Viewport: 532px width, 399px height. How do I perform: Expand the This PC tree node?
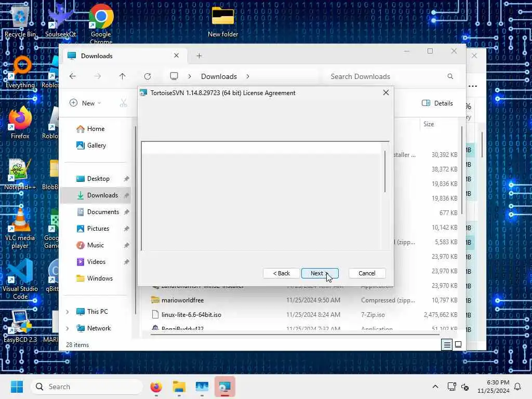[x=67, y=312]
